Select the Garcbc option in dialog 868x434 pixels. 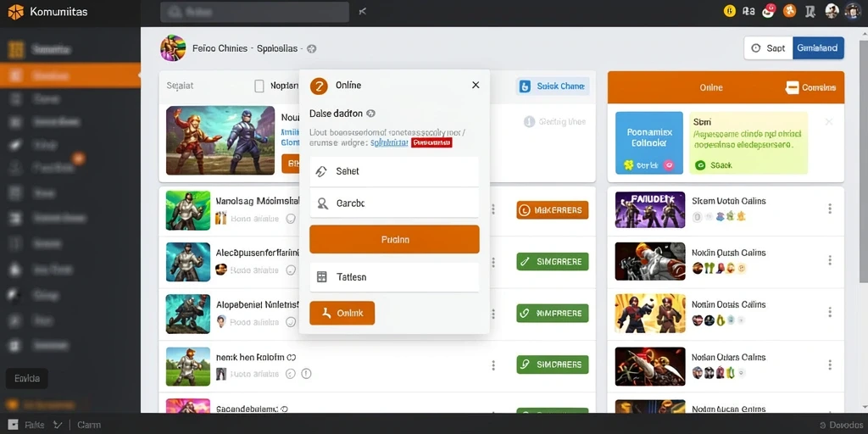click(x=394, y=203)
